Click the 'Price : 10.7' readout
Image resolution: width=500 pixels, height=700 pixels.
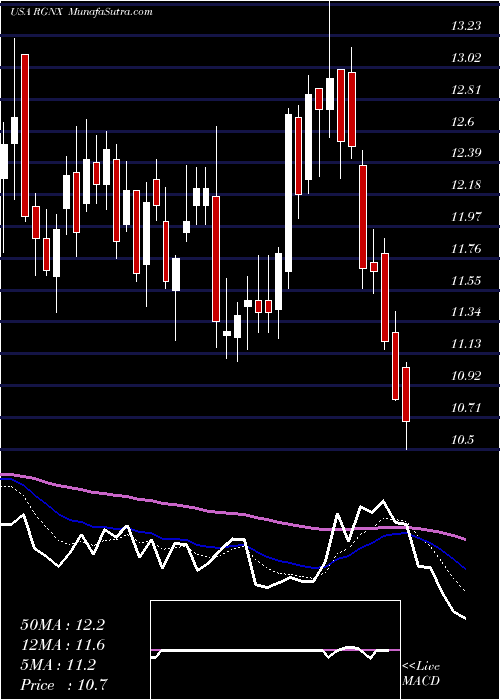[64, 685]
